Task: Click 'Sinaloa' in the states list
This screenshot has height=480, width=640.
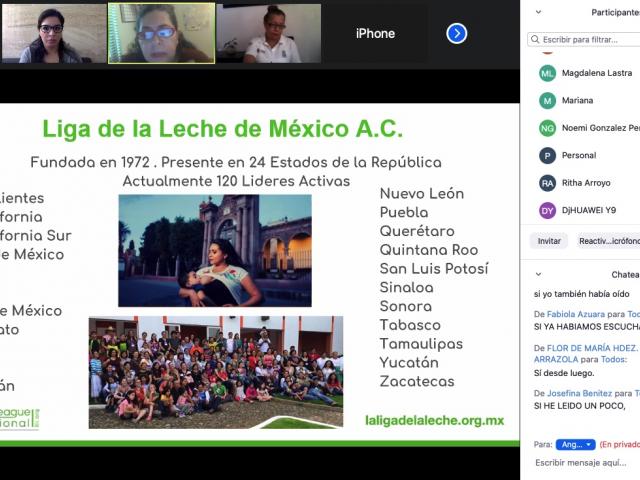Action: [x=407, y=287]
